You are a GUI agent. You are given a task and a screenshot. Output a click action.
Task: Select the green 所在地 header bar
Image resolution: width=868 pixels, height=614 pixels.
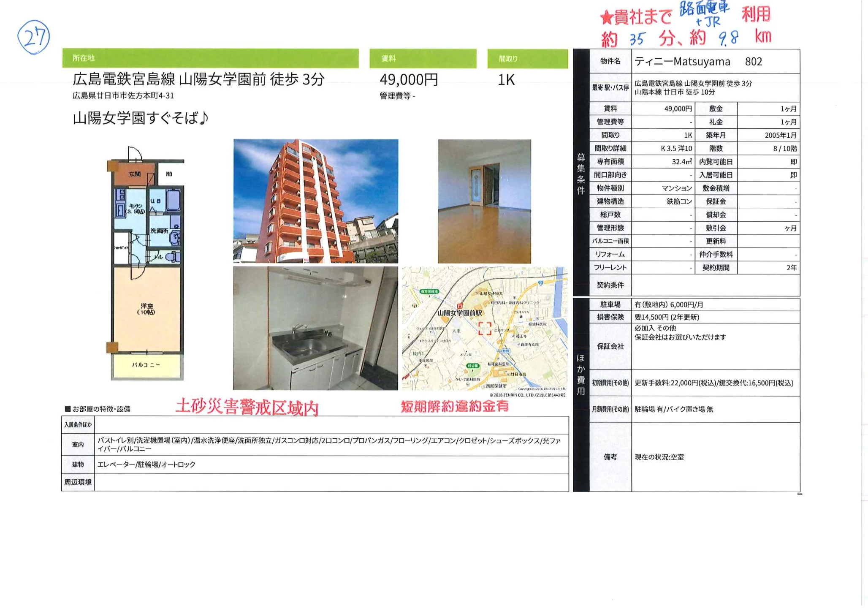[210, 58]
